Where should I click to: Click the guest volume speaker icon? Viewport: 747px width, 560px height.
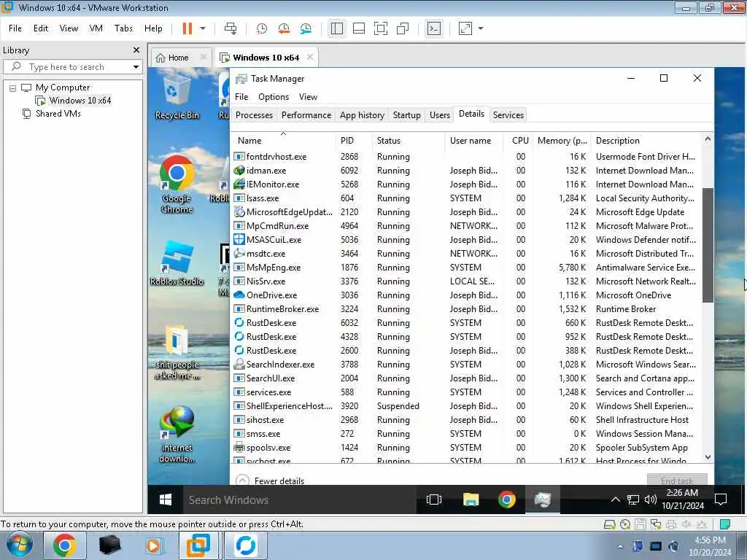click(650, 499)
